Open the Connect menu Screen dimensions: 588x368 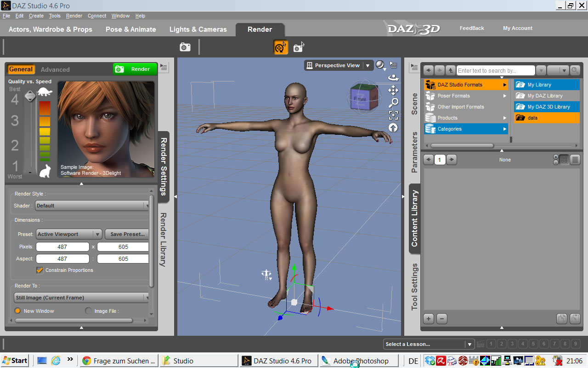point(97,16)
